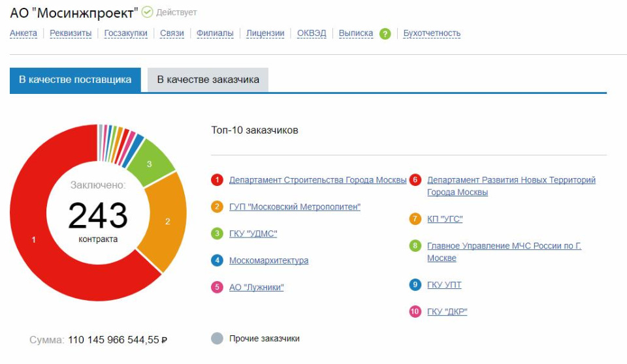The width and height of the screenshot is (627, 364).
Task: Click the Топ-10 заказчиков heading
Action: (x=255, y=130)
